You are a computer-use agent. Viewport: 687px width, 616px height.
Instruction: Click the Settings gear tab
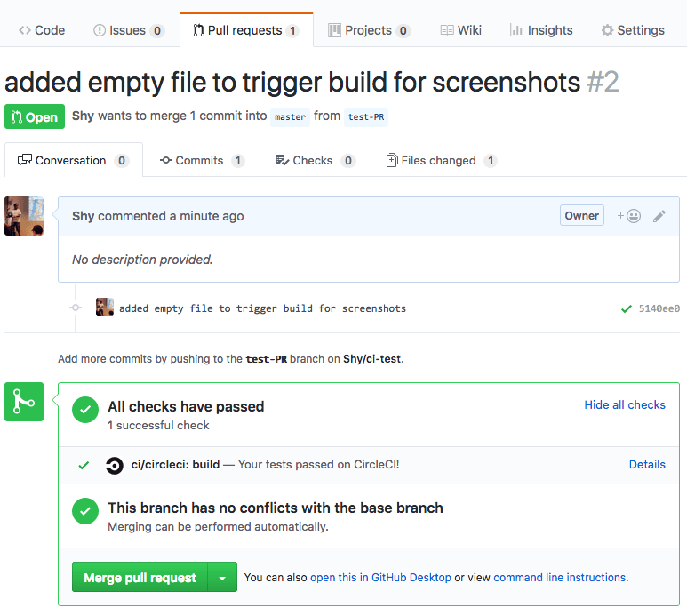(632, 30)
